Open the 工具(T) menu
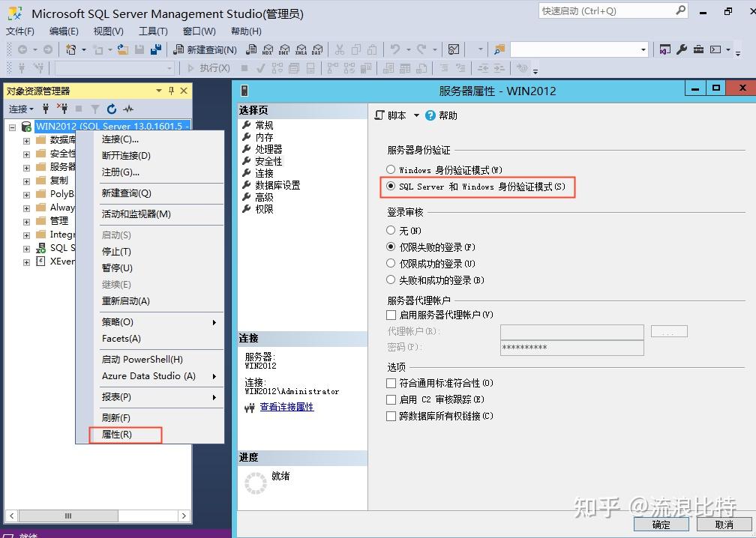The image size is (756, 538). click(x=154, y=31)
